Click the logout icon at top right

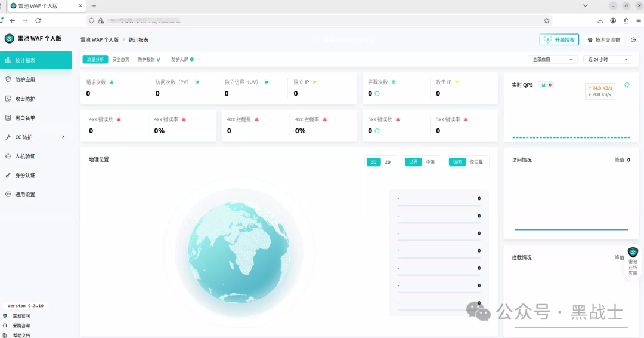(x=633, y=40)
